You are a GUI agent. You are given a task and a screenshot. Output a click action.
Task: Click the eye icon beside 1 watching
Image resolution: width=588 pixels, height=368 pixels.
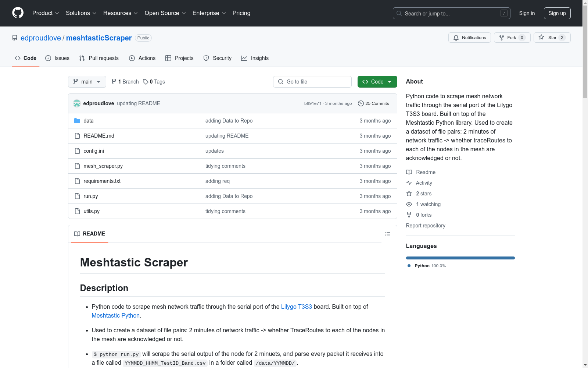[409, 204]
